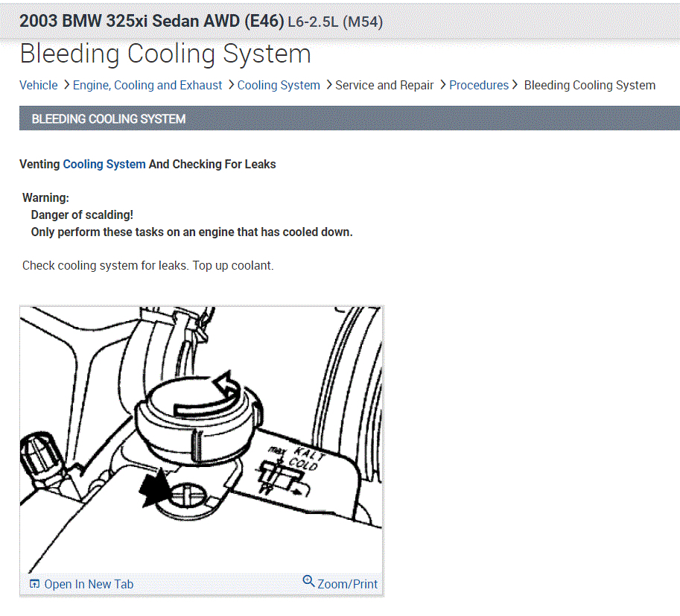Click the chevron after Vehicle breadcrumb
This screenshot has height=616, width=680.
click(66, 85)
